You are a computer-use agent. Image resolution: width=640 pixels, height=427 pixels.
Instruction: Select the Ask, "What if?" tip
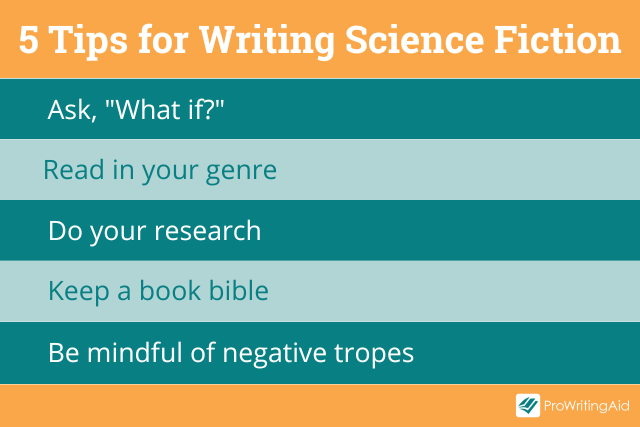(136, 109)
